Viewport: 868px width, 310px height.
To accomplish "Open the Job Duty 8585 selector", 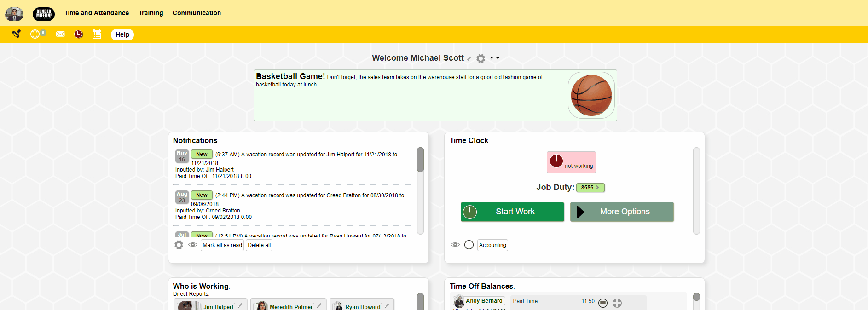I will click(x=590, y=188).
